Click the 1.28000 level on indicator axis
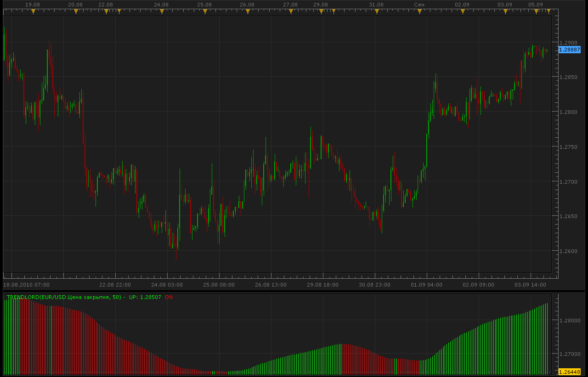The height and width of the screenshot is (377, 588). point(570,321)
